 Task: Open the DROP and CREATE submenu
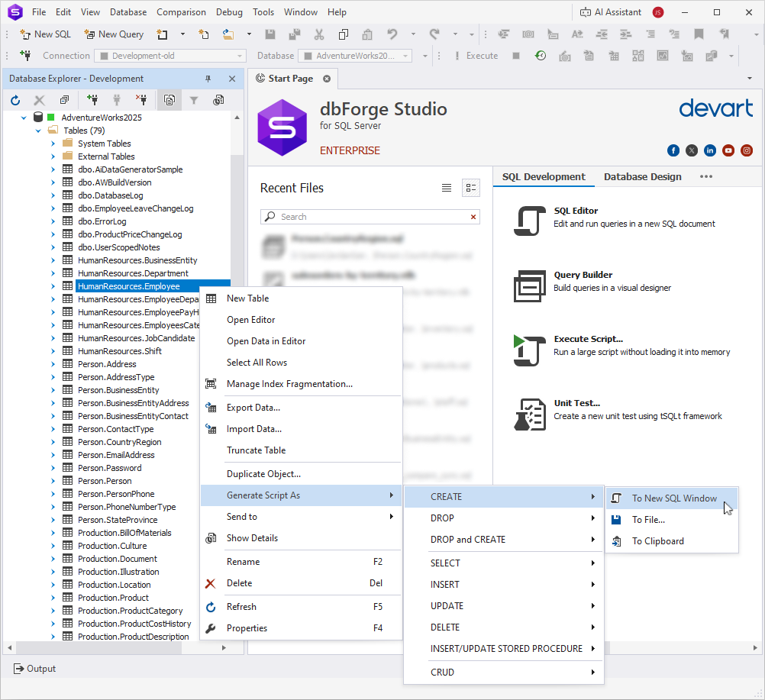pos(504,540)
